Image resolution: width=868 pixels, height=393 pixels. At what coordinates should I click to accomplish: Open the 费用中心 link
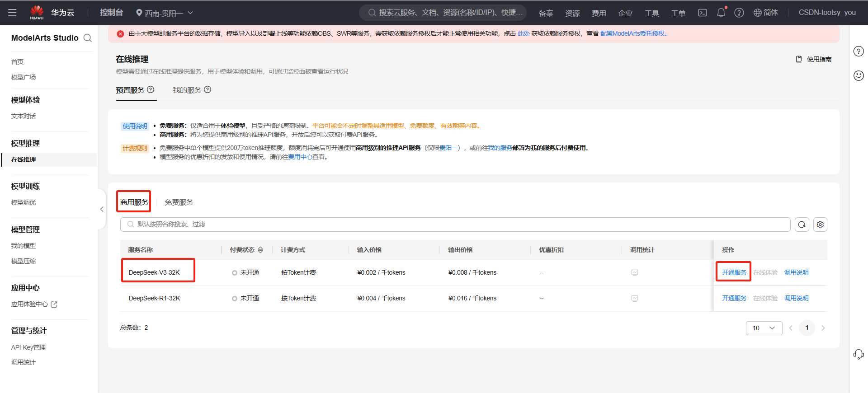tap(300, 157)
